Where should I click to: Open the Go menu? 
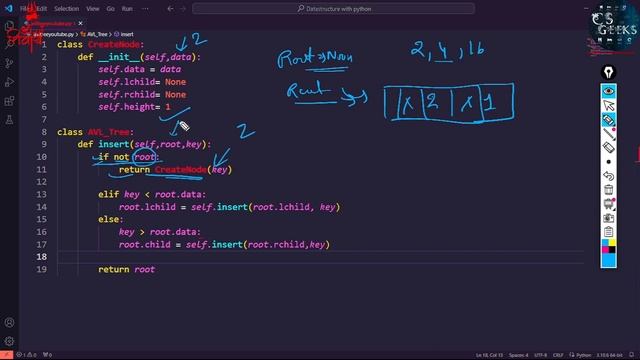click(x=110, y=9)
